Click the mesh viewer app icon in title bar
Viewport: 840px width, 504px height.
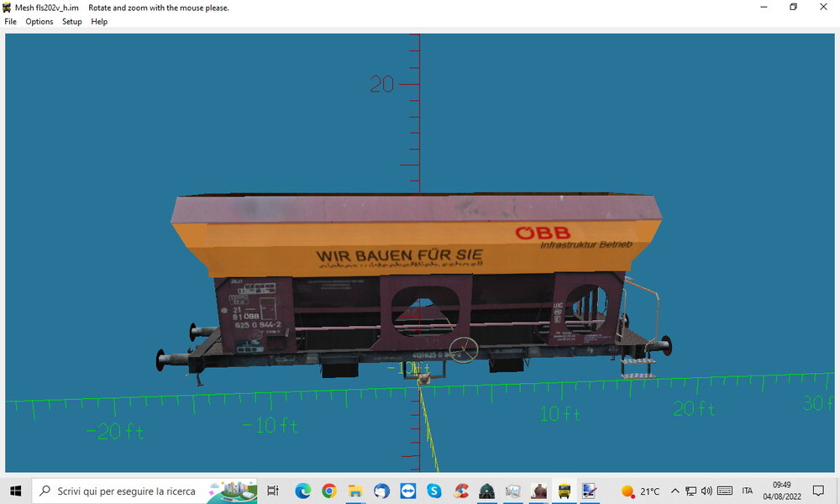[7, 8]
